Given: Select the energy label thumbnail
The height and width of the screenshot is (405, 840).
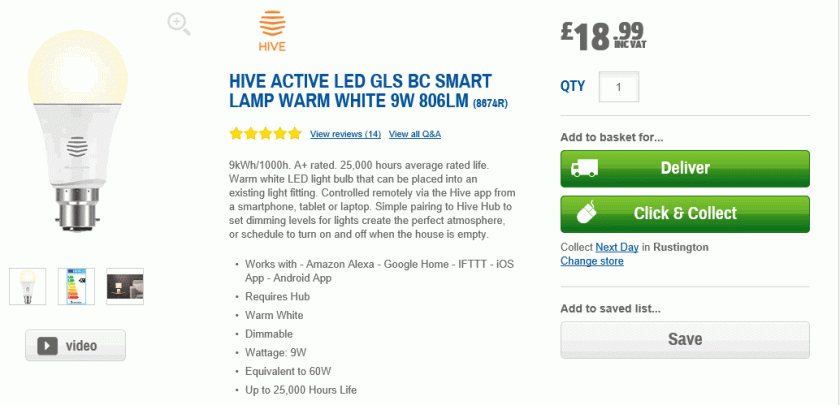Looking at the screenshot, I should pyautogui.click(x=76, y=286).
